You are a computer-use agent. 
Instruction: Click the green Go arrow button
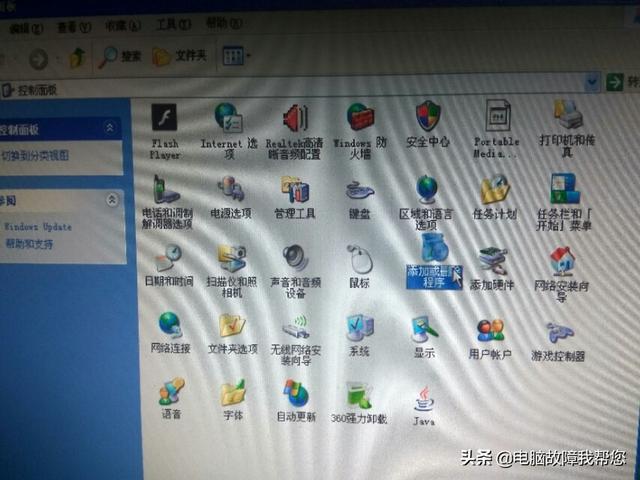(615, 82)
